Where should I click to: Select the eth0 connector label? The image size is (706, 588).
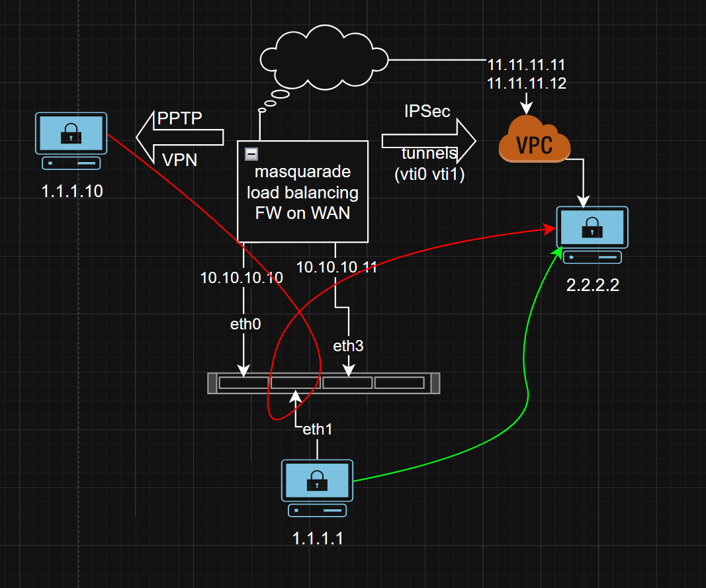tap(245, 324)
